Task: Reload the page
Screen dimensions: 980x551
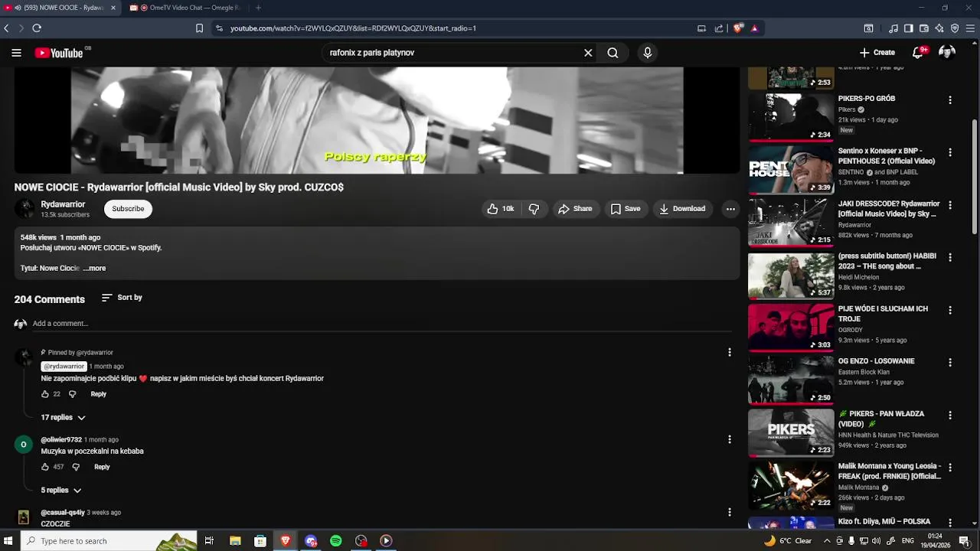Action: [36, 28]
